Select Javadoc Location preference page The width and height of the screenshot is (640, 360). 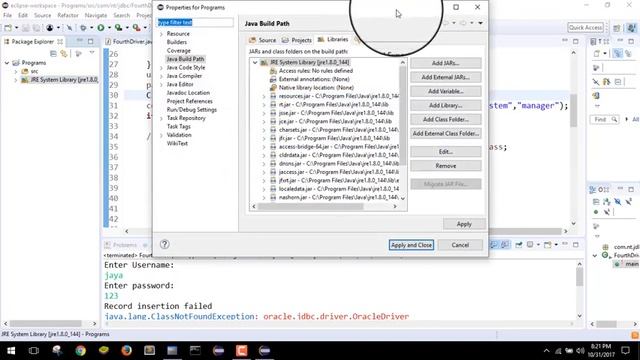click(188, 93)
